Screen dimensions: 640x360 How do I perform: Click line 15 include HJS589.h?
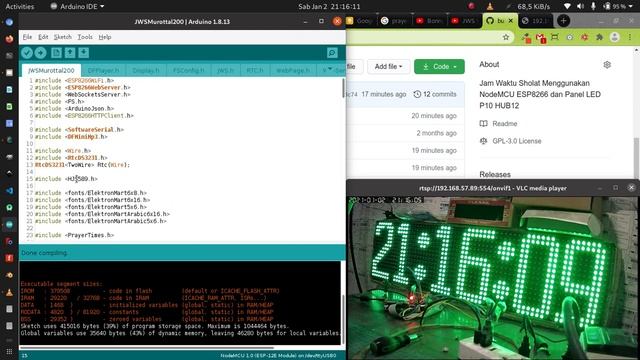[66, 179]
